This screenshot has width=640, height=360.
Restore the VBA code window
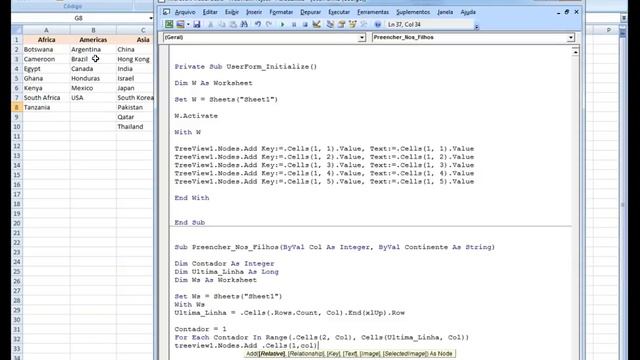(x=567, y=12)
